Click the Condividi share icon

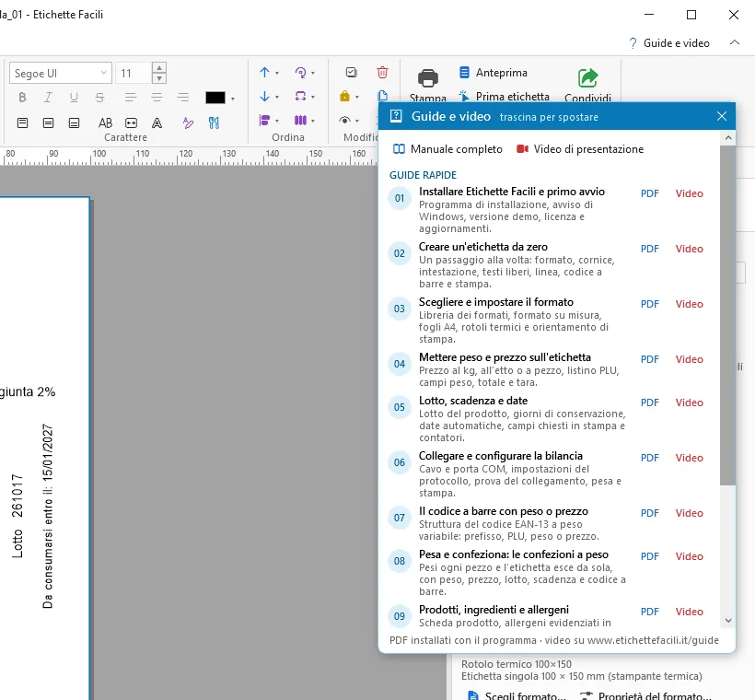pyautogui.click(x=588, y=78)
